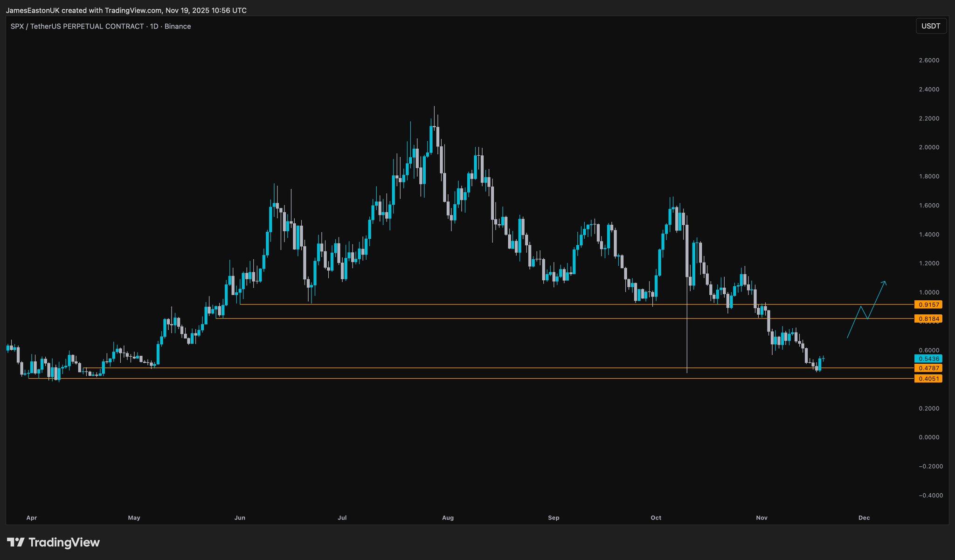This screenshot has width=955, height=560.
Task: Click the Nov label on time axis
Action: point(761,518)
